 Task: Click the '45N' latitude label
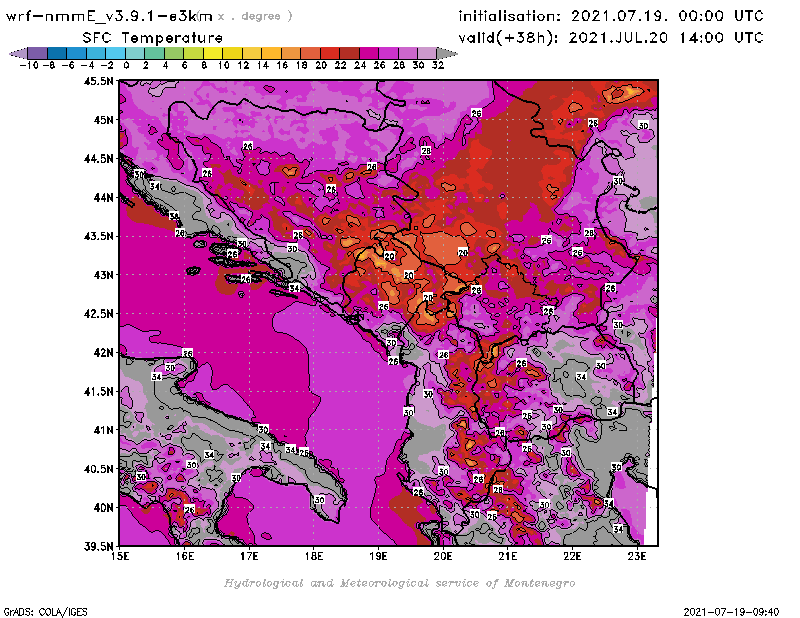click(103, 120)
